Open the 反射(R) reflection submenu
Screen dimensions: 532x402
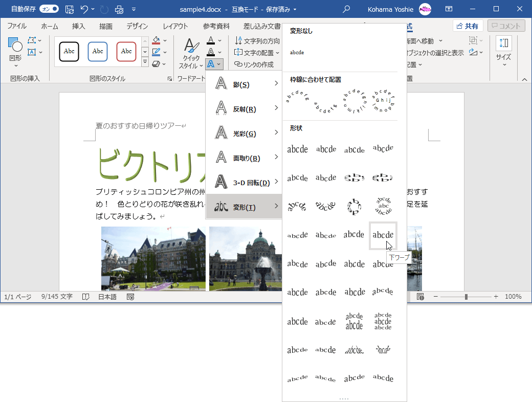tap(244, 108)
